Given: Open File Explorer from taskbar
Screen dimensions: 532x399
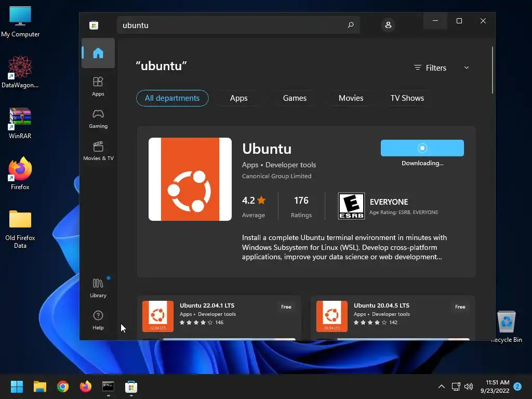Looking at the screenshot, I should 39,387.
